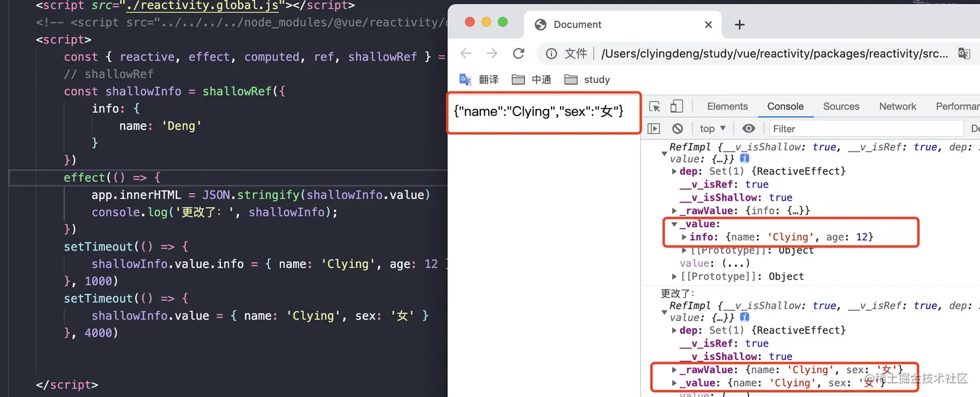Toggle device toolbar in DevTools
This screenshot has height=397, width=980.
pyautogui.click(x=677, y=107)
